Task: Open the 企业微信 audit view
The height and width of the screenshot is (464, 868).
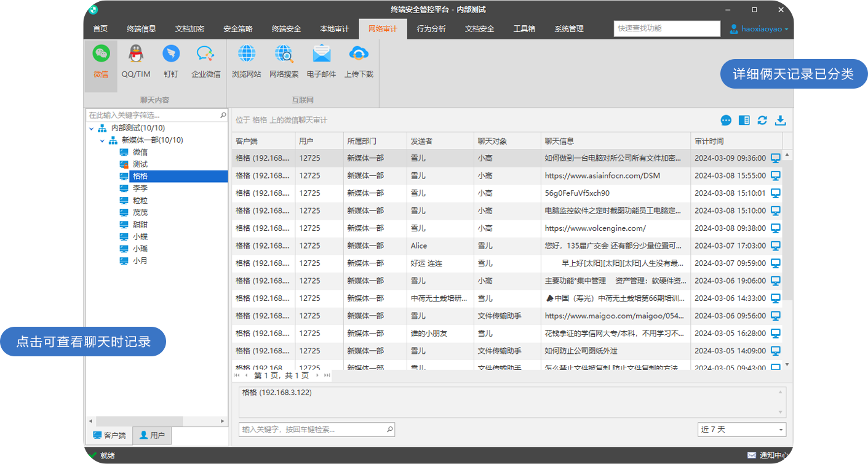Action: point(205,60)
